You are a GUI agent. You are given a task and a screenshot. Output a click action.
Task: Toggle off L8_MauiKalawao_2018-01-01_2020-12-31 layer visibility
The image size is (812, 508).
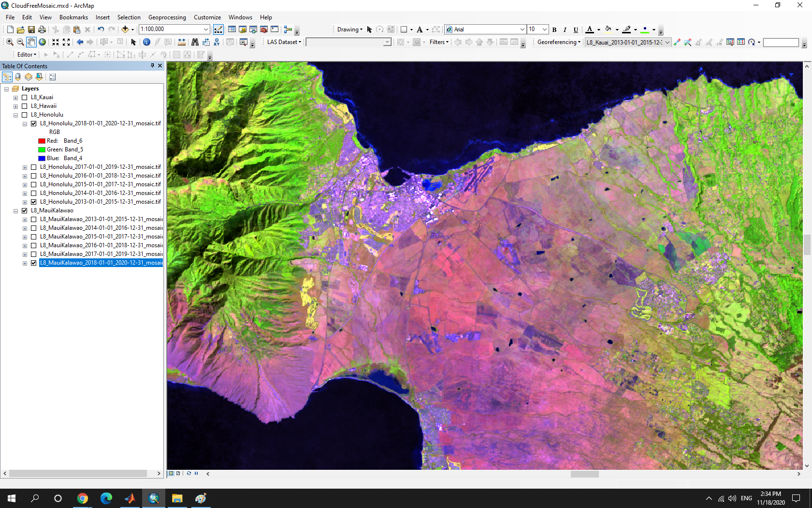[x=34, y=263]
